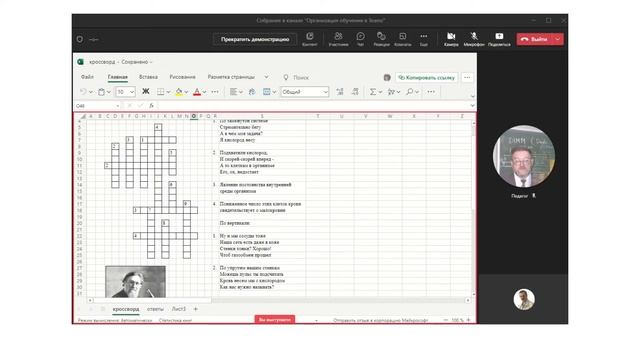Select column S header
The width and height of the screenshot is (640, 360).
262,116
